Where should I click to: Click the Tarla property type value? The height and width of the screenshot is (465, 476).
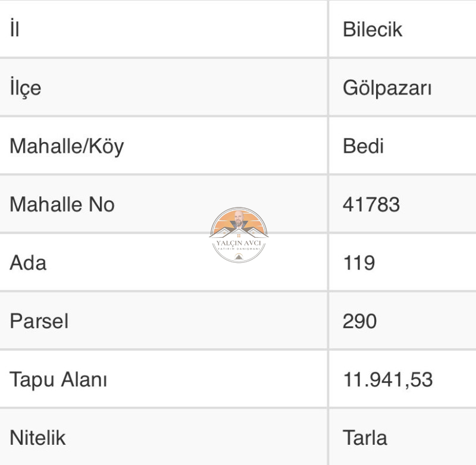click(365, 438)
